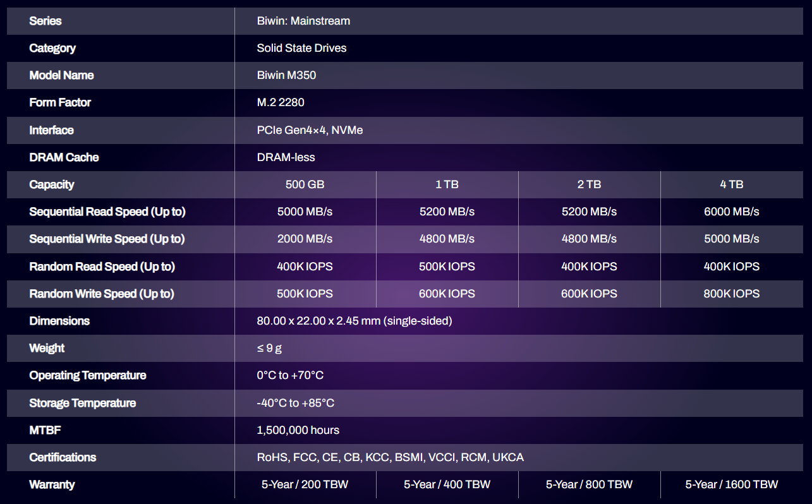This screenshot has width=812, height=504.
Task: Select the "Biwin: Mainstream" series value
Action: pos(303,21)
